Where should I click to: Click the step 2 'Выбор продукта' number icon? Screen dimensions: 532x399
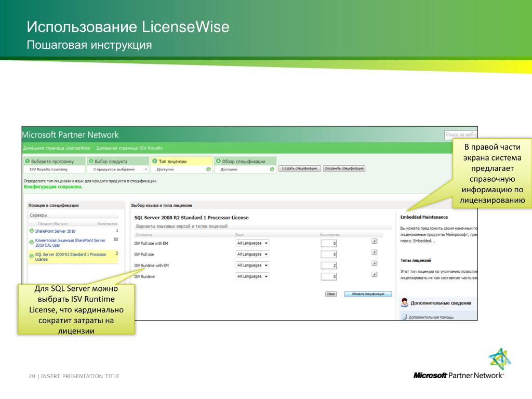pos(91,161)
